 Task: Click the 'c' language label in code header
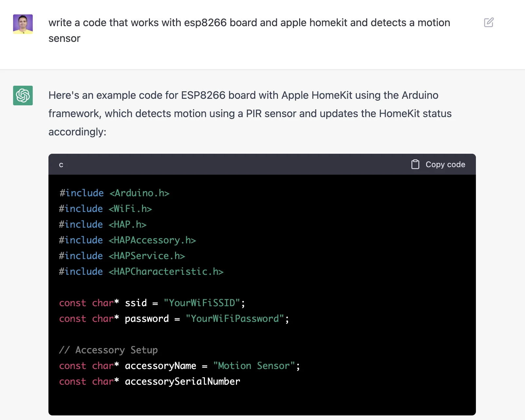tap(61, 165)
